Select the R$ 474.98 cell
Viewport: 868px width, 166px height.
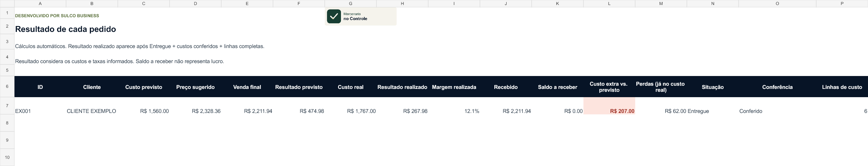pos(299,106)
